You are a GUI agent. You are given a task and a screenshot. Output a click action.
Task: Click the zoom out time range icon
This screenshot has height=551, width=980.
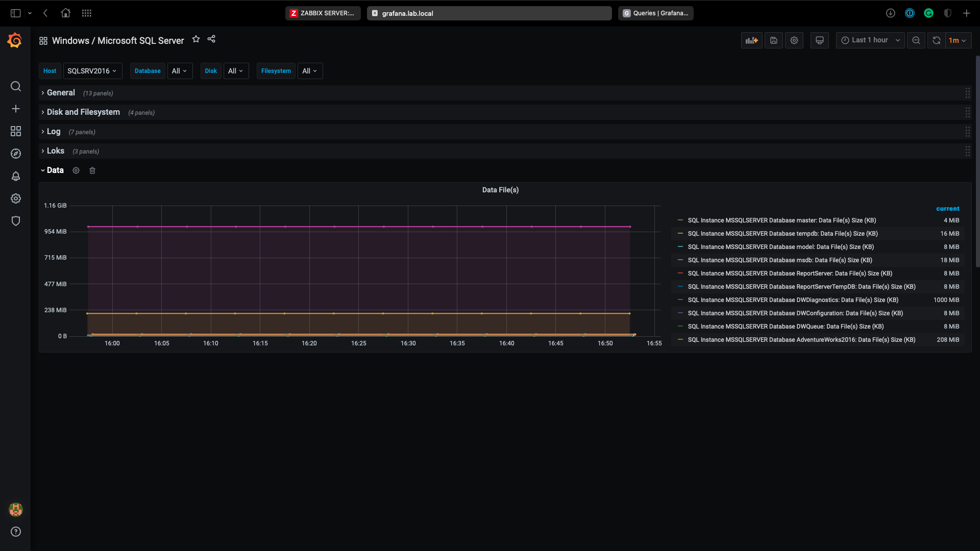(x=916, y=40)
